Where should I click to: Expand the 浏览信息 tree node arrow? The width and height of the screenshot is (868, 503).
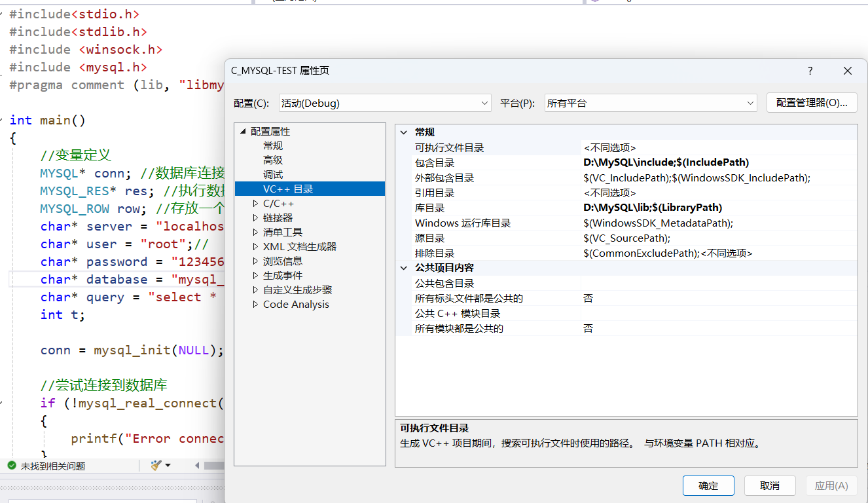256,261
